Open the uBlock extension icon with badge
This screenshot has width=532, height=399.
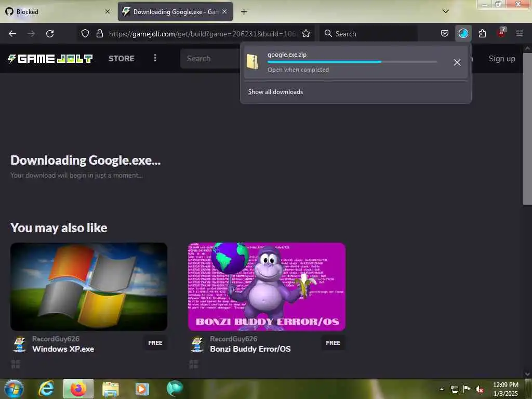click(x=501, y=33)
